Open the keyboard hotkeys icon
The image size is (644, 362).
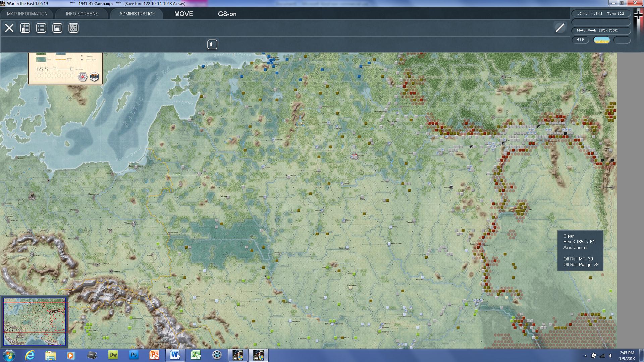point(73,28)
